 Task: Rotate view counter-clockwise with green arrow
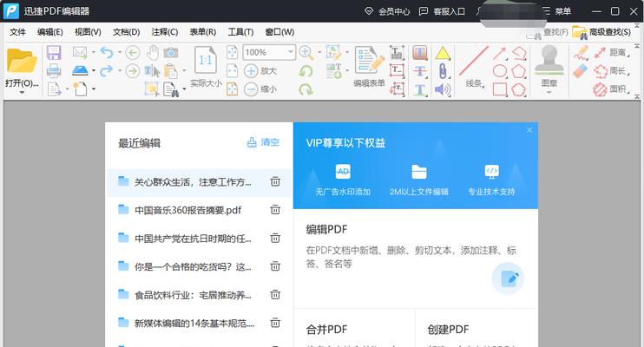click(x=306, y=70)
